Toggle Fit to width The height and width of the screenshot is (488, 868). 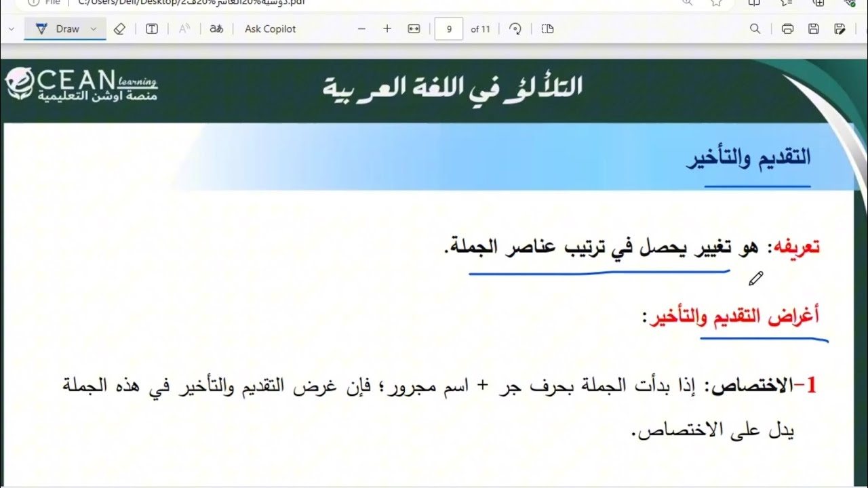pos(414,28)
